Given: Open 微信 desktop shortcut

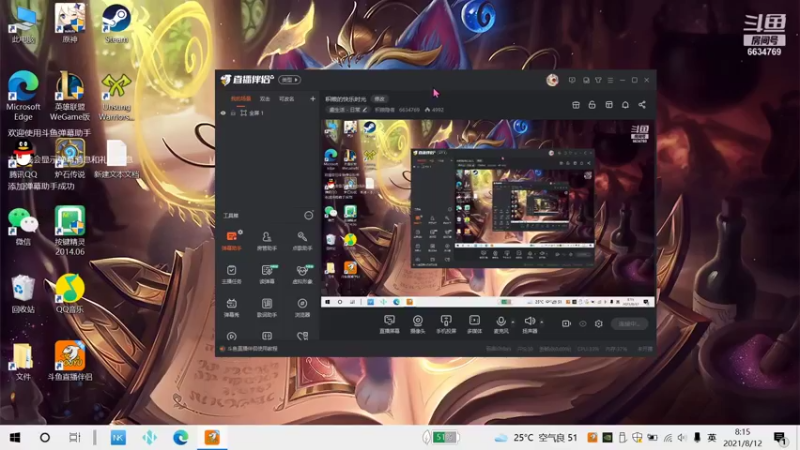Looking at the screenshot, I should pos(23,226).
